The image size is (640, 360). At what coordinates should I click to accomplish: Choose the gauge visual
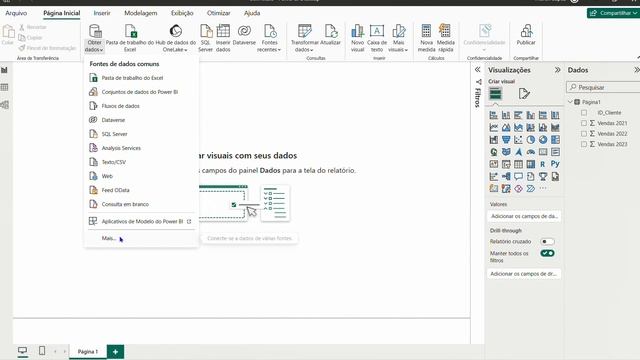(530, 152)
